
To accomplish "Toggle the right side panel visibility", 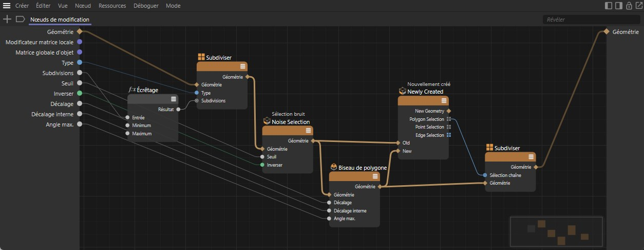I will (x=618, y=6).
